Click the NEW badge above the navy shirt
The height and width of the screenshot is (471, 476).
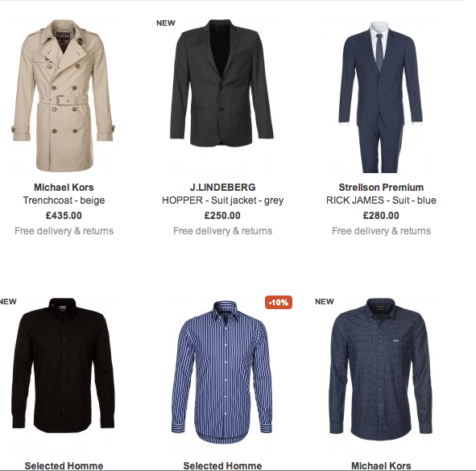click(x=325, y=302)
